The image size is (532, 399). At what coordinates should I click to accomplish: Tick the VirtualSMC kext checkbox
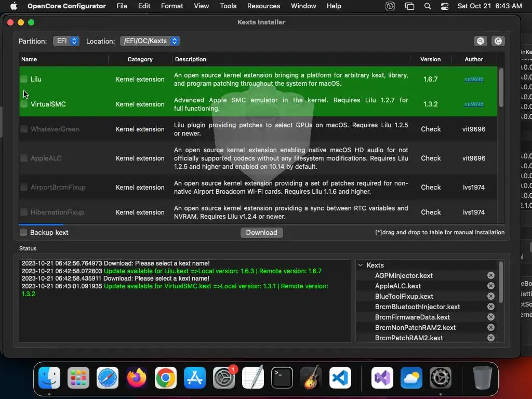tap(24, 104)
